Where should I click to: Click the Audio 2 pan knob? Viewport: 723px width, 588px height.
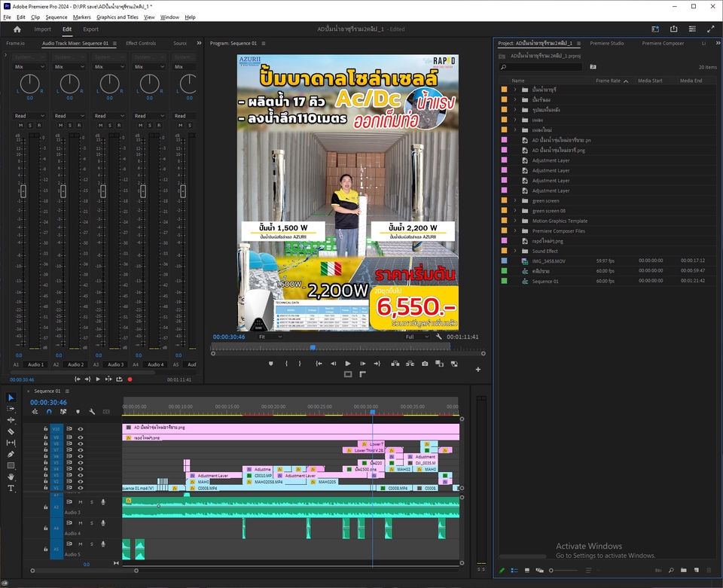coord(69,84)
